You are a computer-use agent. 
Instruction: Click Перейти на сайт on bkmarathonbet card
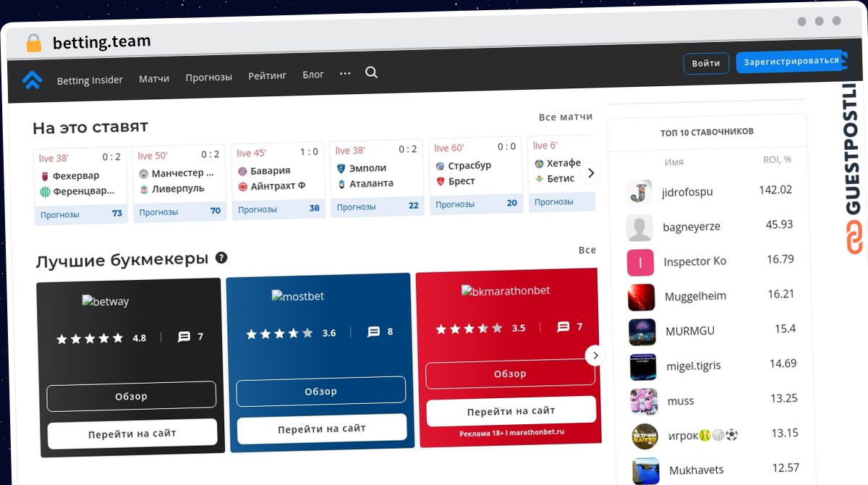(x=511, y=411)
